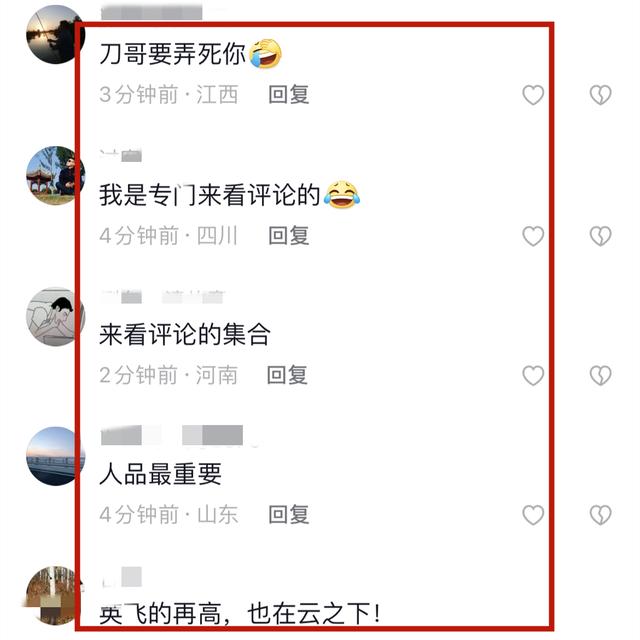Reply to the 四川 comment
The width and height of the screenshot is (640, 640).
tap(289, 236)
